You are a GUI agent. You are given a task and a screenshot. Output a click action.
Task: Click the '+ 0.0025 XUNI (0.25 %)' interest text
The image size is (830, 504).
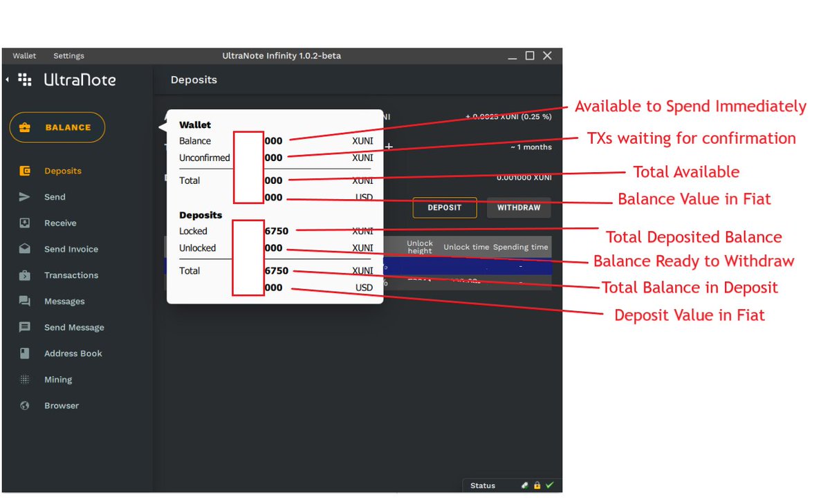pyautogui.click(x=509, y=117)
